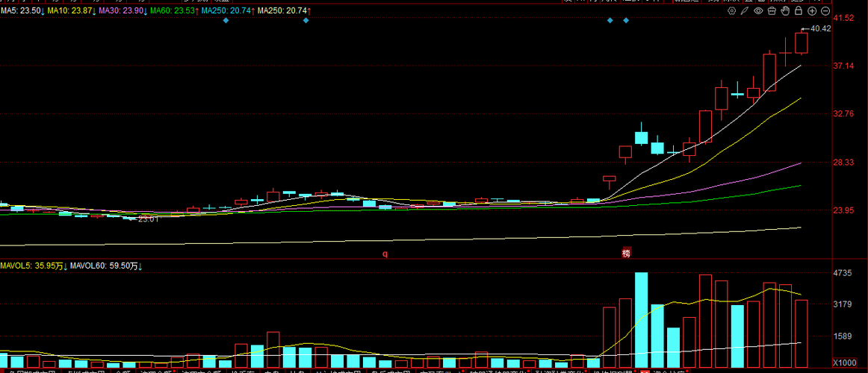Click the white MA250: 20.74 label
The image size is (868, 373).
(284, 11)
